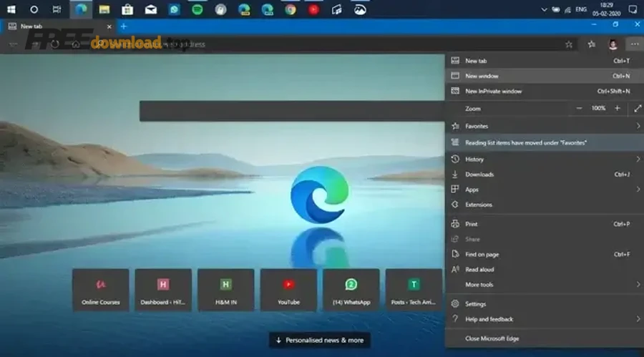
Task: Decrease zoom with the minus button
Action: 579,109
